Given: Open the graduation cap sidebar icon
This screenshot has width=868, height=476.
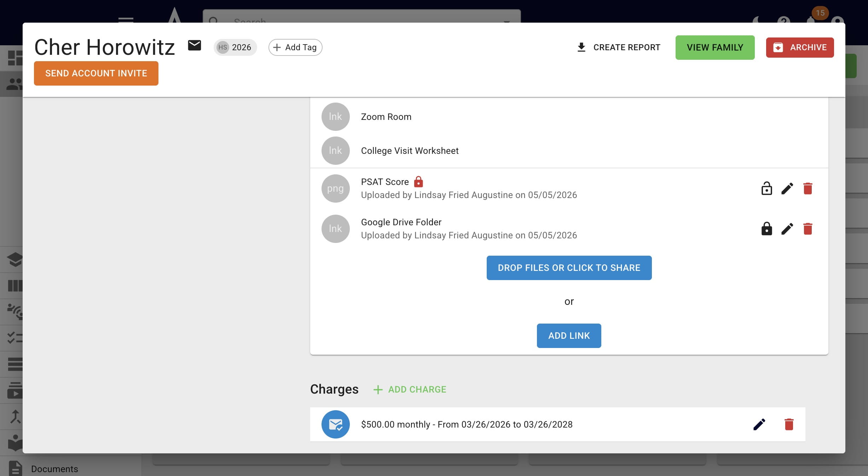Looking at the screenshot, I should 15,260.
